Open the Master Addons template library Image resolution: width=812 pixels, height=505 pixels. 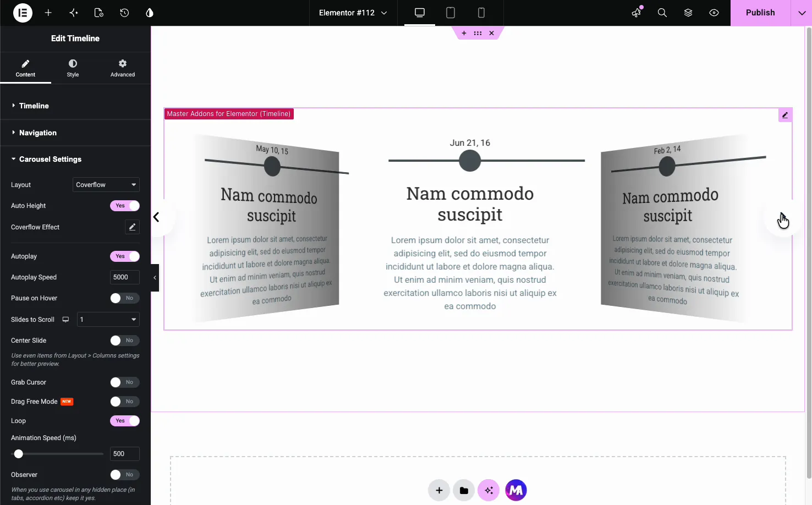516,490
